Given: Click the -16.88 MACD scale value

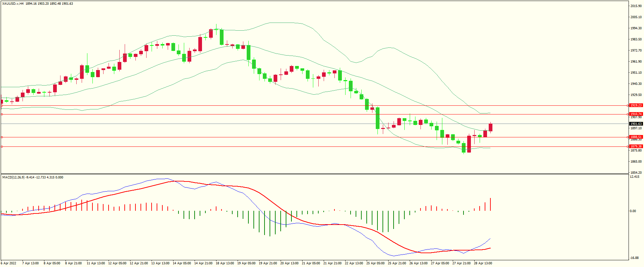Looking at the screenshot, I should (x=635, y=258).
